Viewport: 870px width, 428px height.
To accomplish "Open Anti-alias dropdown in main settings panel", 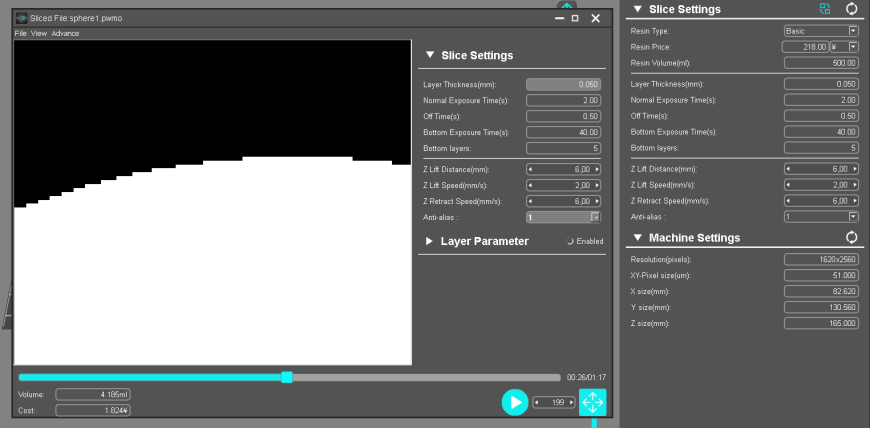I will 853,216.
